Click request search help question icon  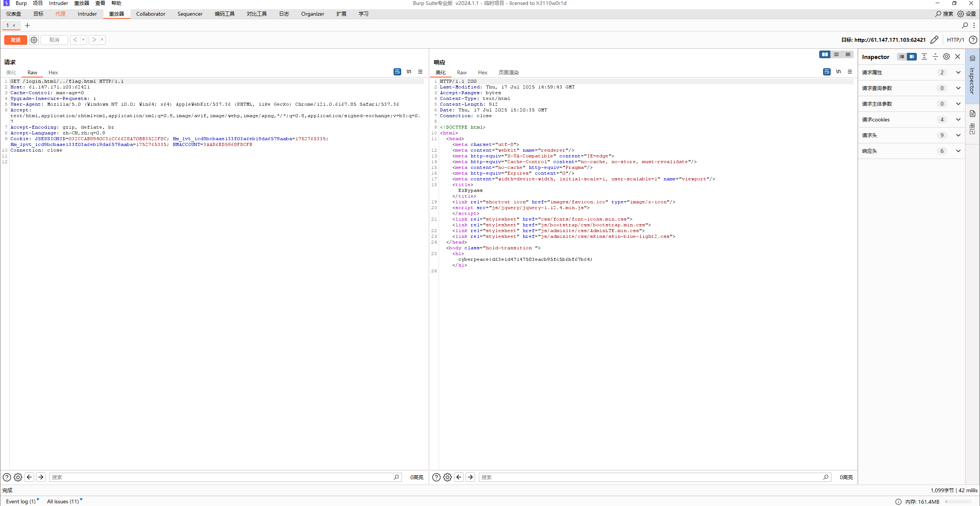(x=7, y=477)
